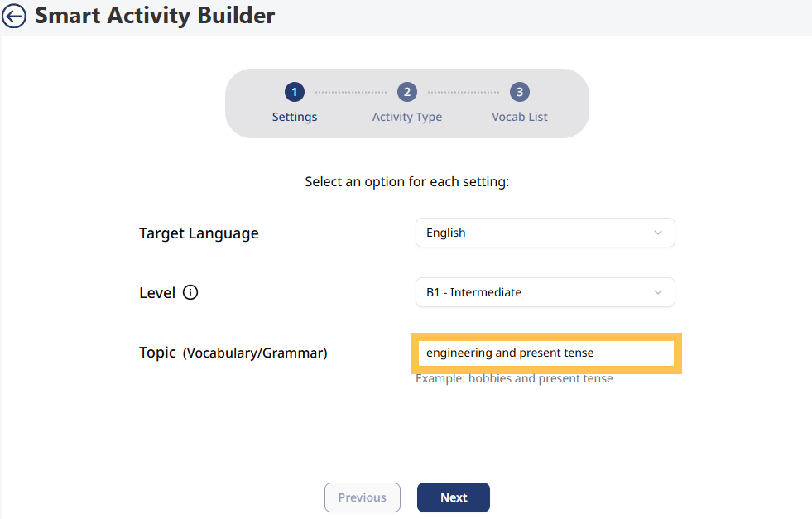
Task: Select the step 1 circle
Action: [295, 92]
